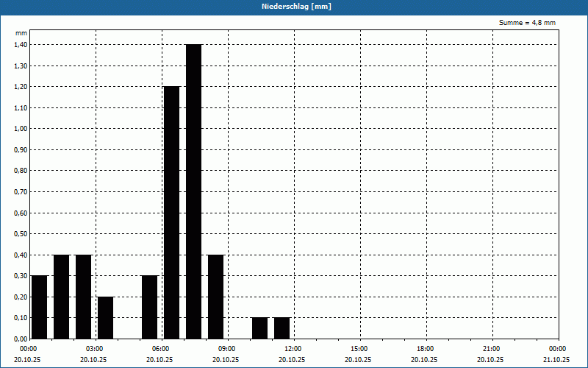The width and height of the screenshot is (588, 368).
Task: Click the 0,20 mm bar after 03:00
Action: [x=105, y=318]
